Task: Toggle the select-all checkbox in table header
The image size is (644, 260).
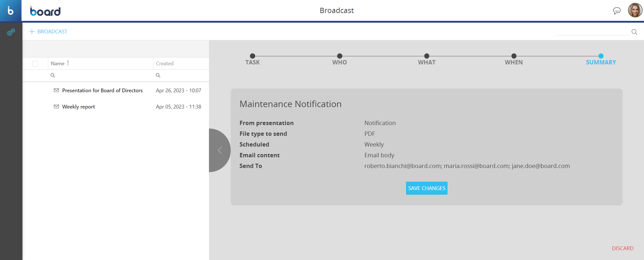Action: coord(35,64)
